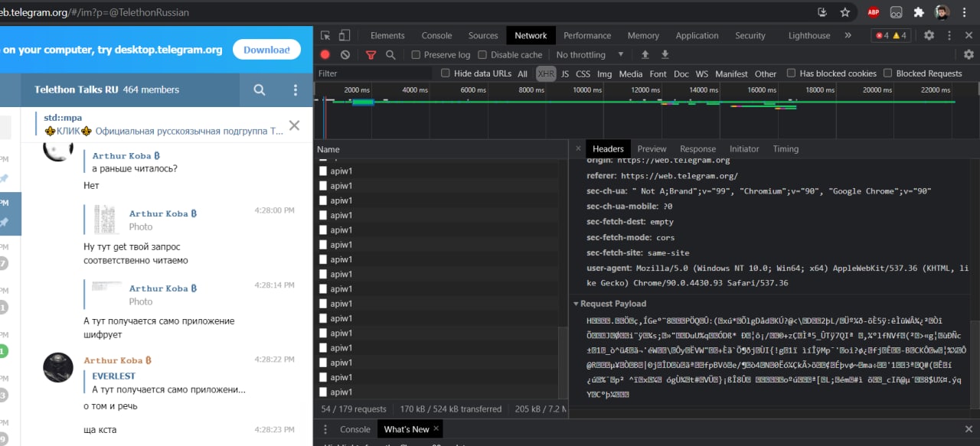Switch to Sources tab
This screenshot has height=446, width=980.
[x=483, y=35]
